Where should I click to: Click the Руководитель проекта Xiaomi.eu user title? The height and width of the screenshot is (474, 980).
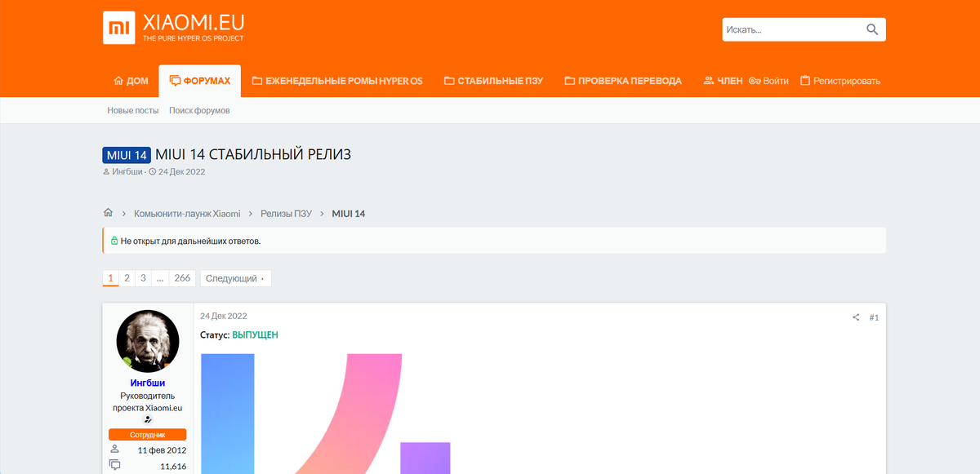click(148, 401)
